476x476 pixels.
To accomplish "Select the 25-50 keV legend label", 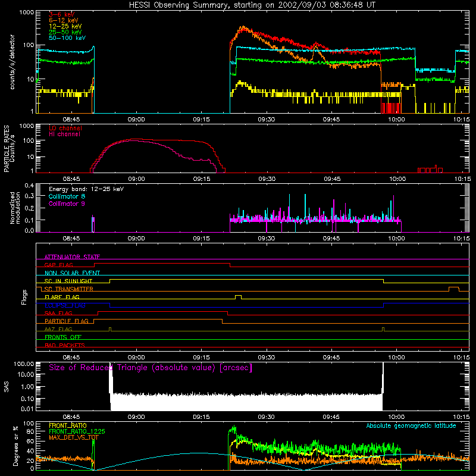I will [65, 32].
